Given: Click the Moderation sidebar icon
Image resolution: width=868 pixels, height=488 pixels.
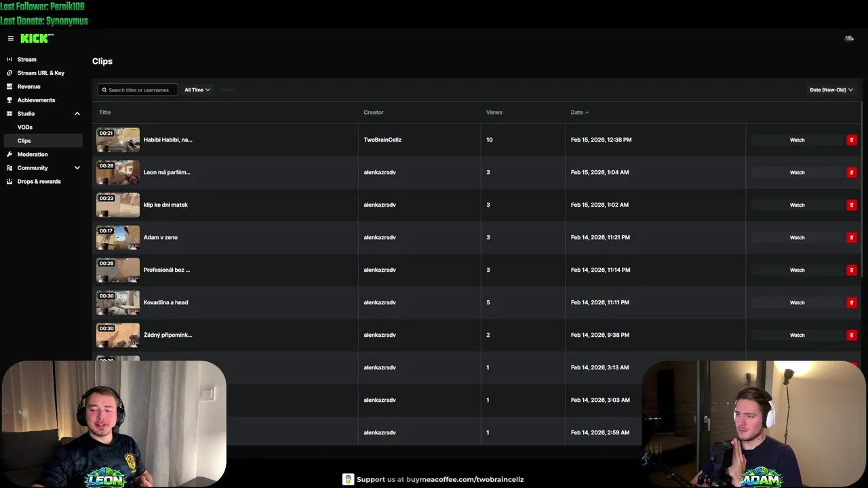Looking at the screenshot, I should [x=9, y=155].
